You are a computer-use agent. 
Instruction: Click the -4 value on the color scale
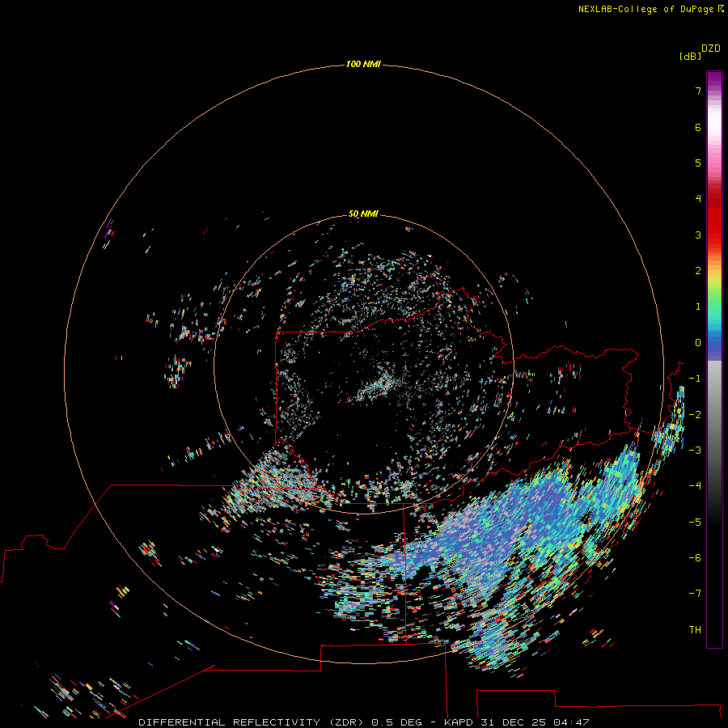695,486
